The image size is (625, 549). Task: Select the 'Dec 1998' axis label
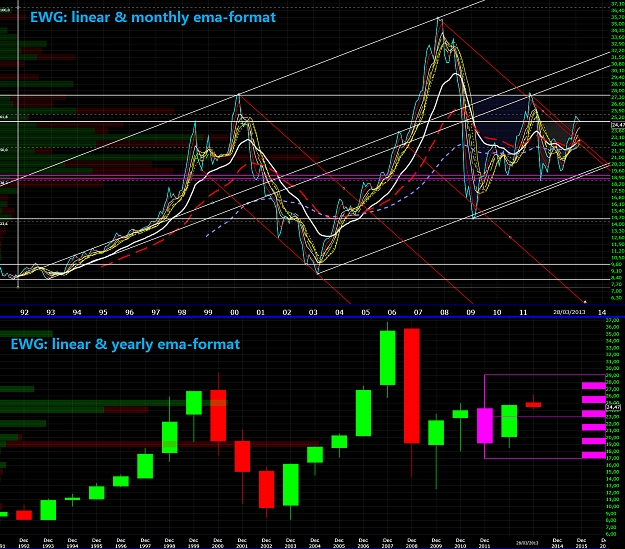[x=169, y=543]
